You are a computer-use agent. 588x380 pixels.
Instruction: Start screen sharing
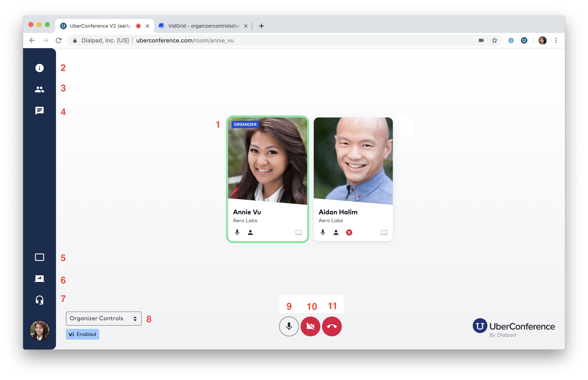tap(39, 278)
